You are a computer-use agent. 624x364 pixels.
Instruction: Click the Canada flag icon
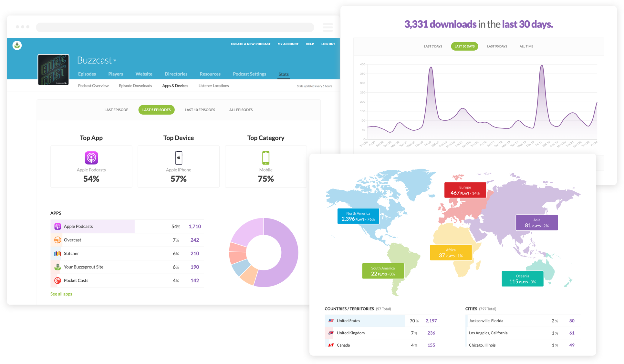[x=331, y=345]
